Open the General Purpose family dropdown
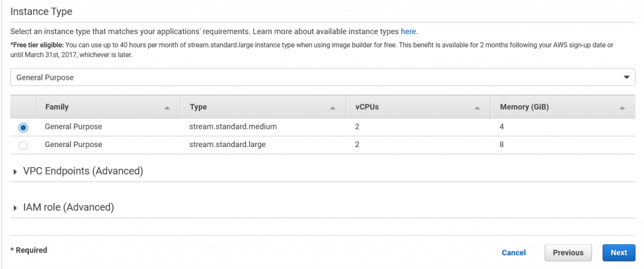This screenshot has height=269, width=644. point(322,77)
